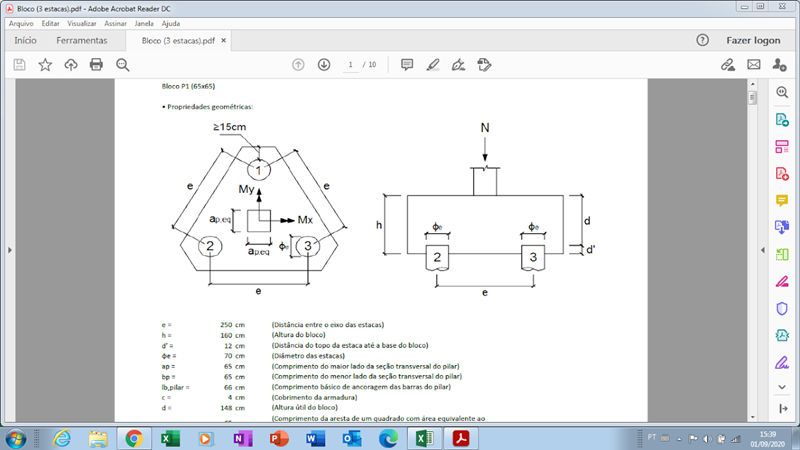Open the find text magnifier
This screenshot has width=800, height=450.
(122, 65)
